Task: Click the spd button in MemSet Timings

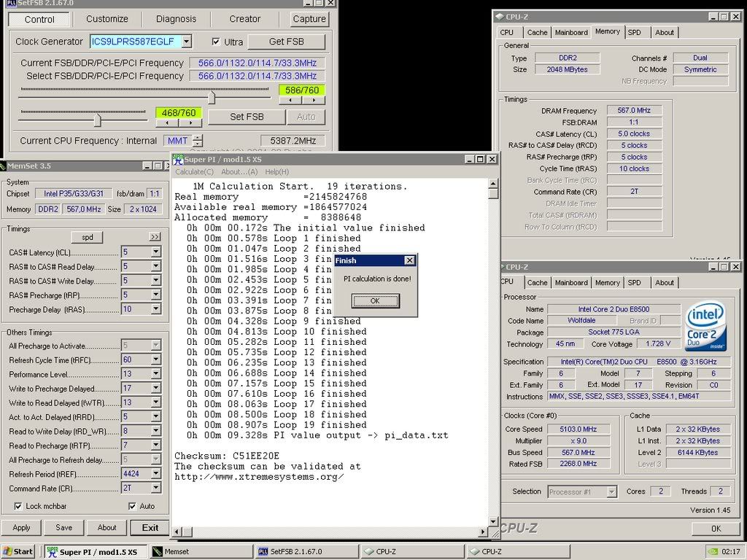Action: [88, 237]
